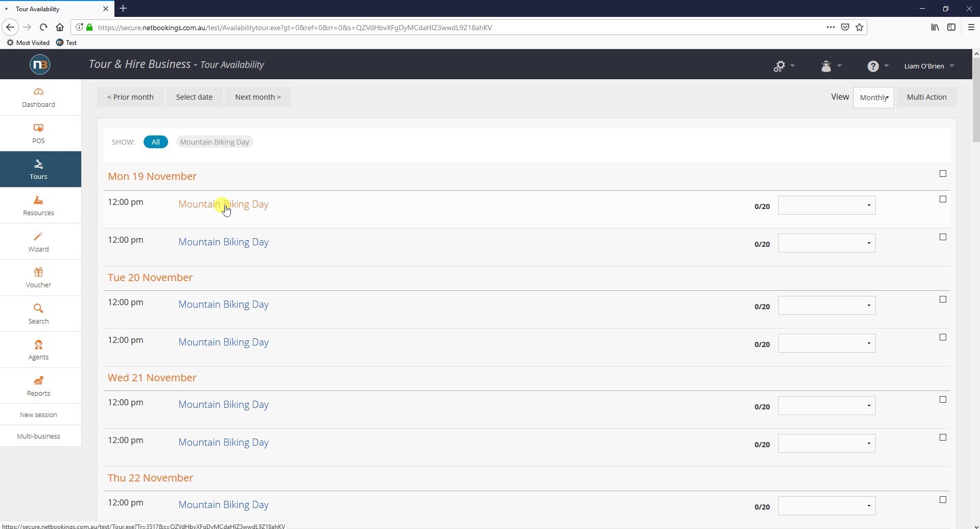View site info via green padlock icon

click(x=89, y=27)
